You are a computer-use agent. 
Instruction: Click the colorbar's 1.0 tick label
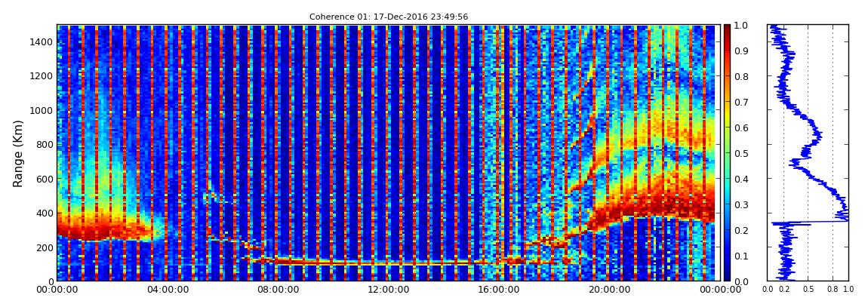point(741,26)
